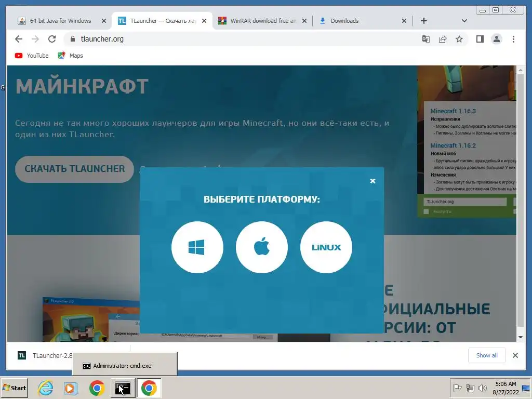532x399 pixels.
Task: Go back to previous page
Action: (x=19, y=39)
